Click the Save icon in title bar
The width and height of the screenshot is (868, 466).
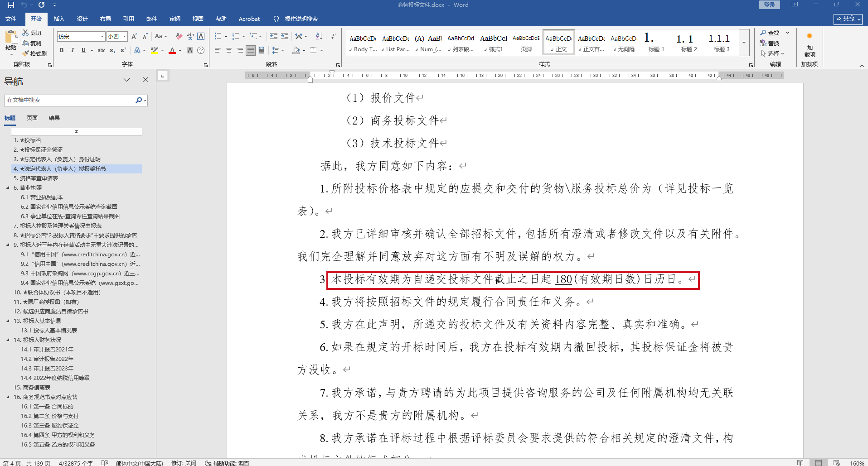pos(11,5)
